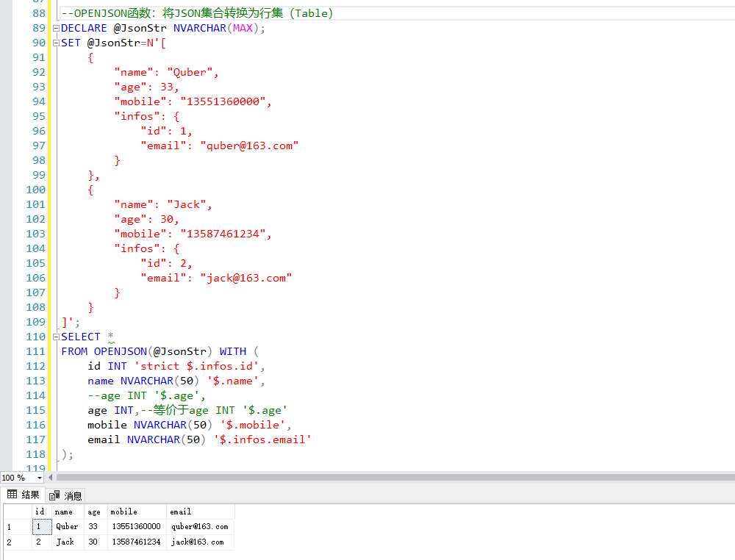The width and height of the screenshot is (735, 560).
Task: Collapse the SELECT statement fold on line 110
Action: (x=55, y=337)
